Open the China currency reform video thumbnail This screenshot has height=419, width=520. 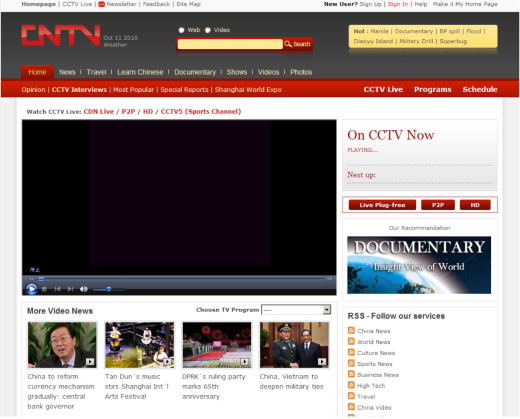coord(62,345)
